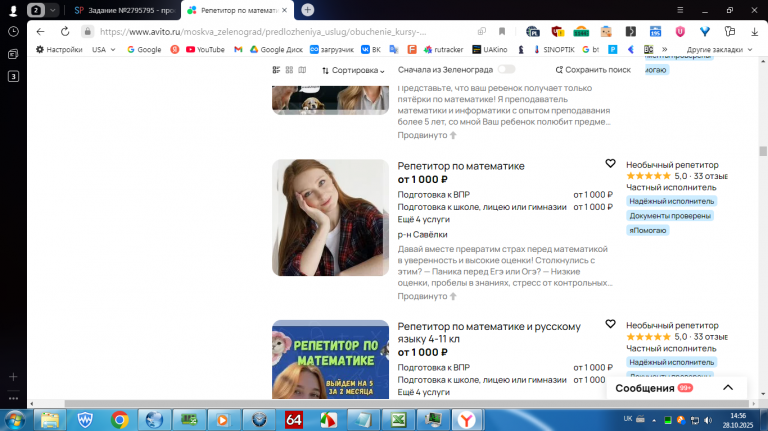Screen dimensions: 768x431
Task: Close the 'Репетитор по математике' tab
Action: click(x=285, y=10)
